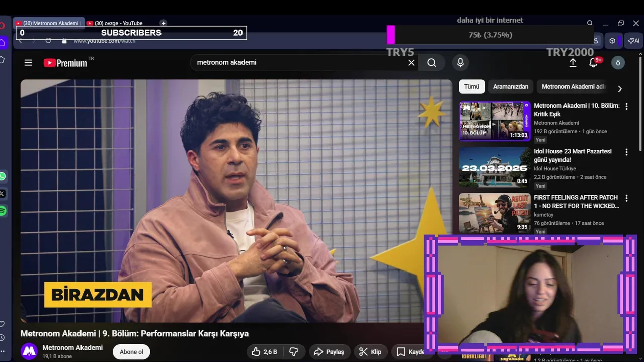Like the video with thumbs up
The width and height of the screenshot is (644, 362).
[265, 352]
